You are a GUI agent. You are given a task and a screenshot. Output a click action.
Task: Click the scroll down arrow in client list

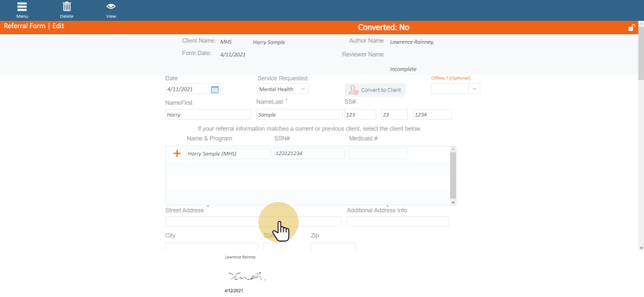pyautogui.click(x=453, y=202)
